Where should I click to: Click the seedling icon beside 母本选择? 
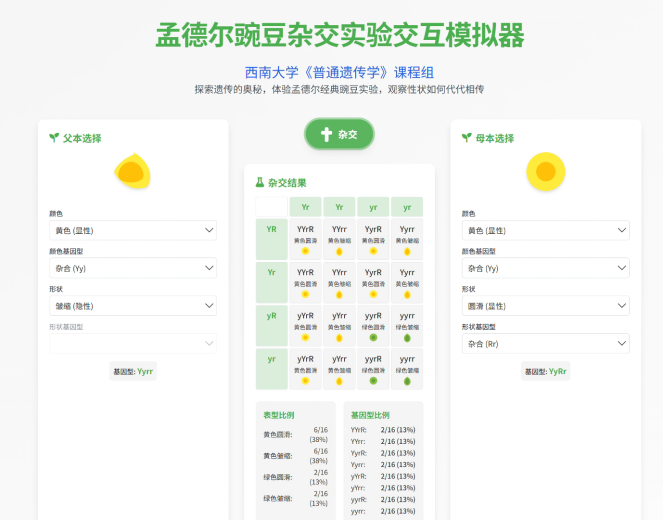point(466,138)
